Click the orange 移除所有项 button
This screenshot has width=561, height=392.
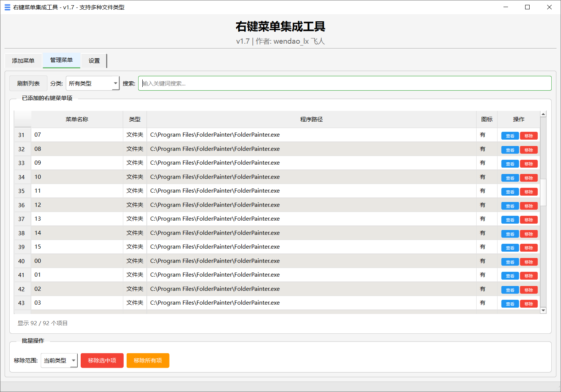(148, 360)
